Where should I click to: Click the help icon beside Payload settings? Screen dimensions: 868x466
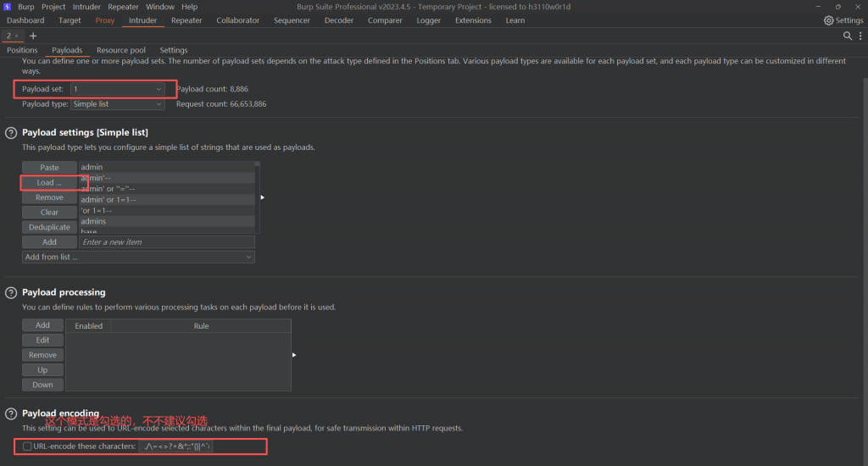tap(11, 133)
